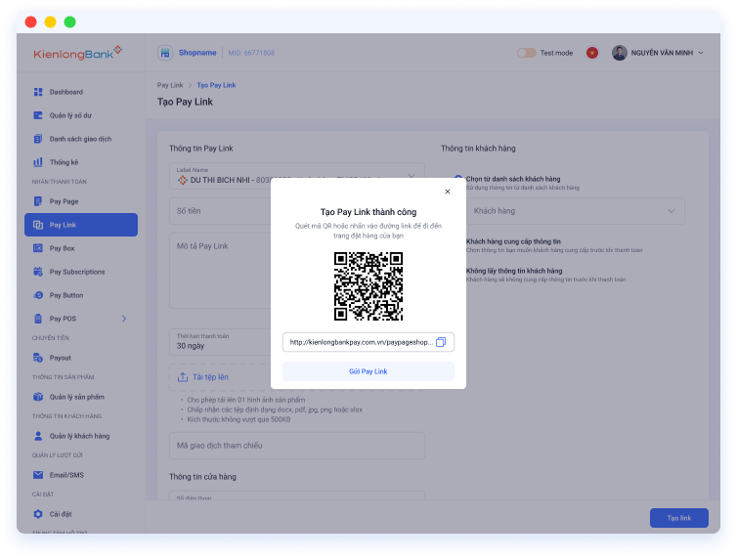Open the Thời hạn thanh toán 30 ngày field
The height and width of the screenshot is (560, 737).
coord(220,342)
